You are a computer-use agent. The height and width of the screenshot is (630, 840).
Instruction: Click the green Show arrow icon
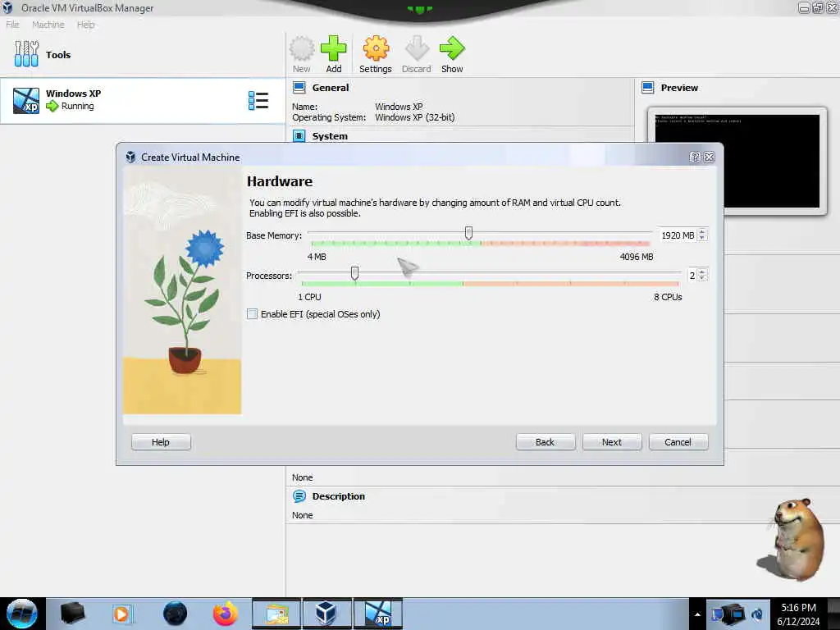click(x=452, y=48)
